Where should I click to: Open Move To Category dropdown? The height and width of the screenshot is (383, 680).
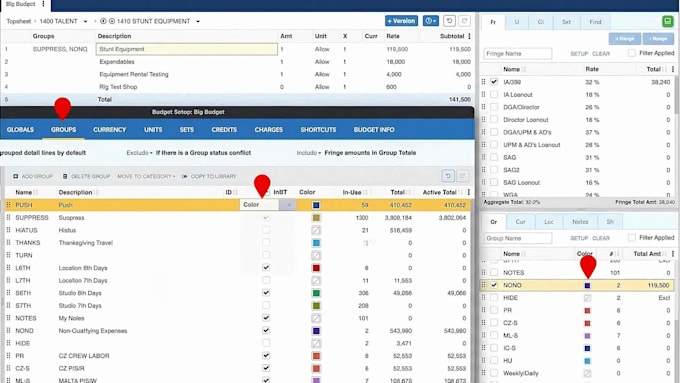pos(146,177)
